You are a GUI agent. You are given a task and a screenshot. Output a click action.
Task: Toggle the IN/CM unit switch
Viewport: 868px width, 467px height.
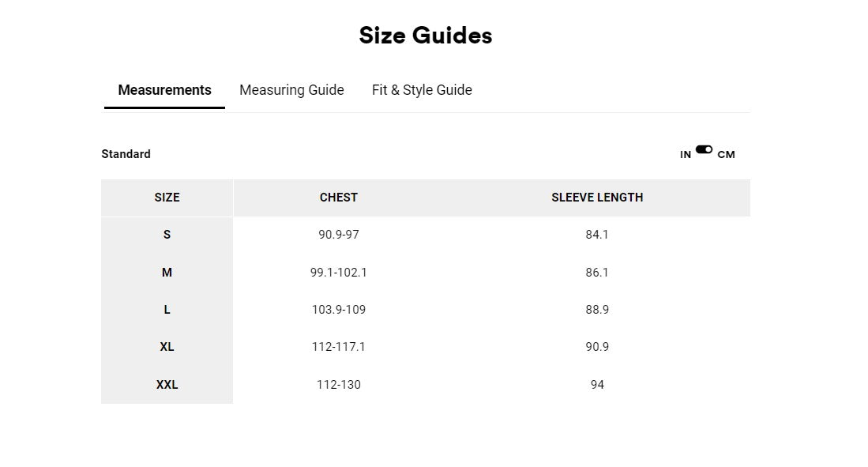click(x=704, y=149)
